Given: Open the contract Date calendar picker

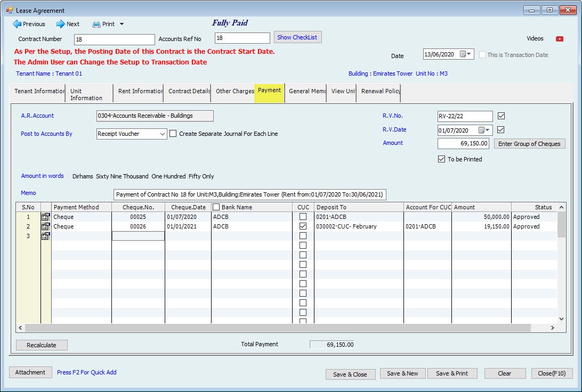Looking at the screenshot, I should tap(465, 54).
